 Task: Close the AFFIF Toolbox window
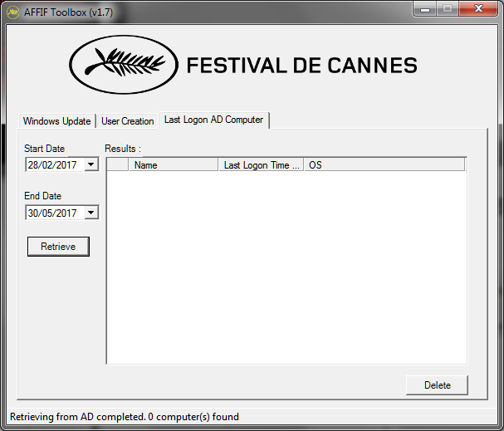point(478,8)
